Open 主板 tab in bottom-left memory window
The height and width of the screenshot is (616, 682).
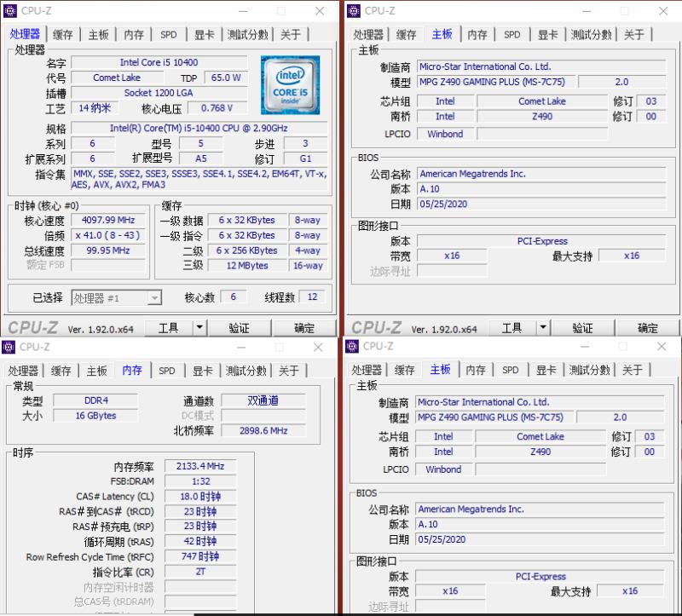click(96, 371)
